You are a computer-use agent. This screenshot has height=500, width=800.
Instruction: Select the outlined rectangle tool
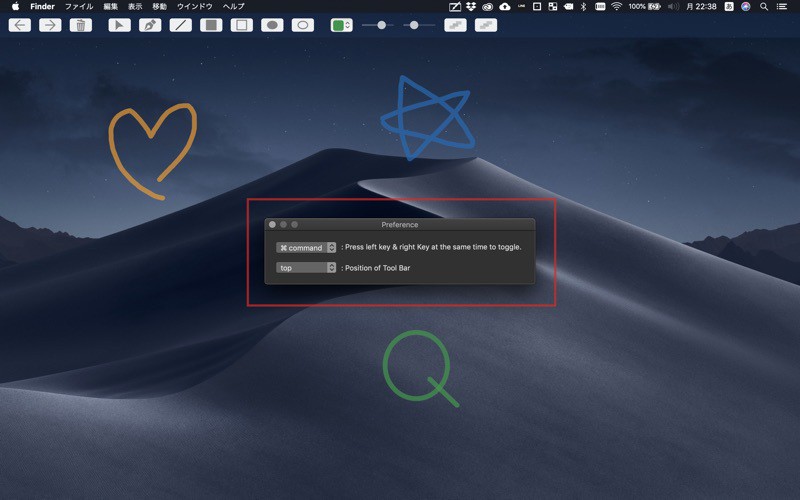click(242, 25)
